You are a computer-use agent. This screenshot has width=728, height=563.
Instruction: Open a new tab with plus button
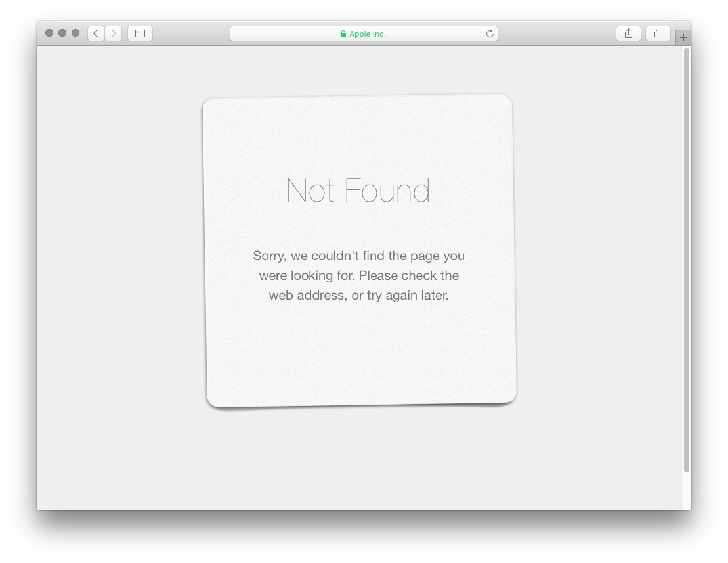click(x=683, y=37)
